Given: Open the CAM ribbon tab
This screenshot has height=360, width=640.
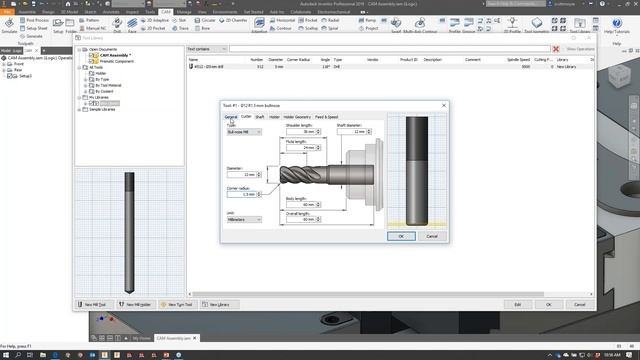Looking at the screenshot, I should coord(166,12).
